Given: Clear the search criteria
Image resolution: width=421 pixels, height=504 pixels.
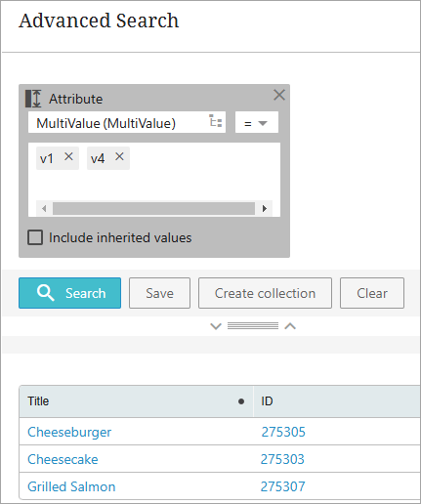Looking at the screenshot, I should 372,293.
